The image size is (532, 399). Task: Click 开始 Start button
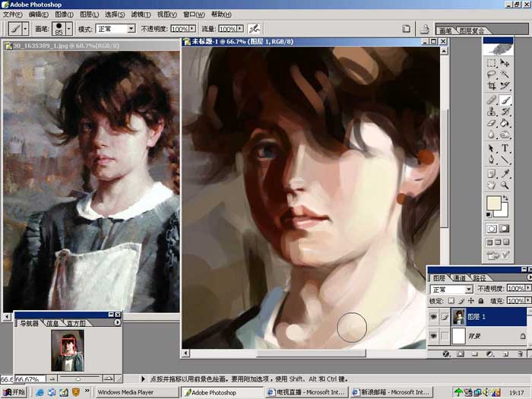tap(14, 392)
